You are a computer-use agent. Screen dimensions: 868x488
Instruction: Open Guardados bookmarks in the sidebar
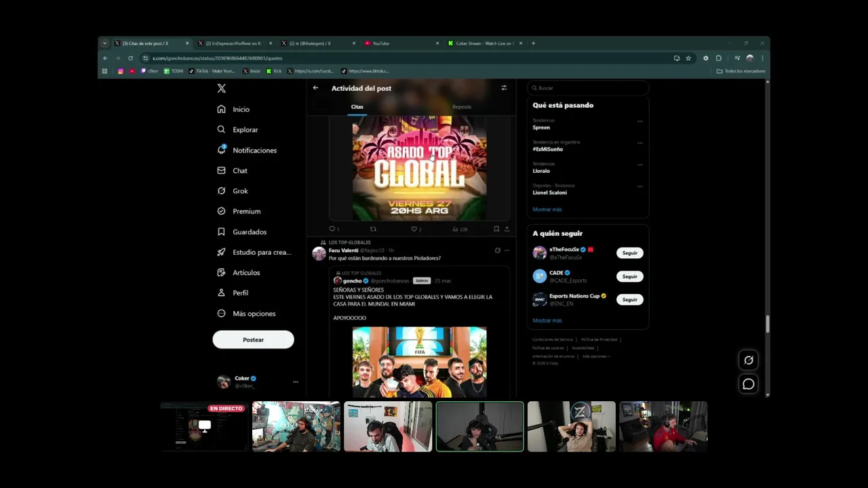(x=242, y=232)
